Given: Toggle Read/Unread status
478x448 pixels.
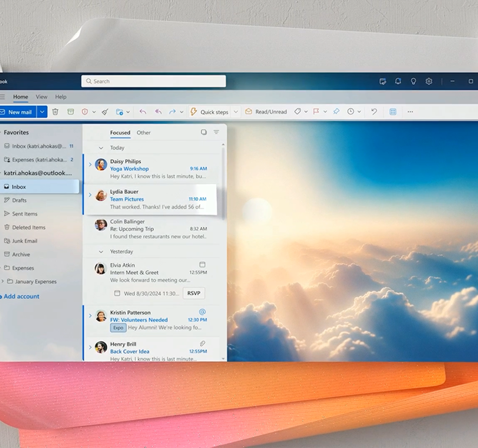Looking at the screenshot, I should [x=266, y=112].
